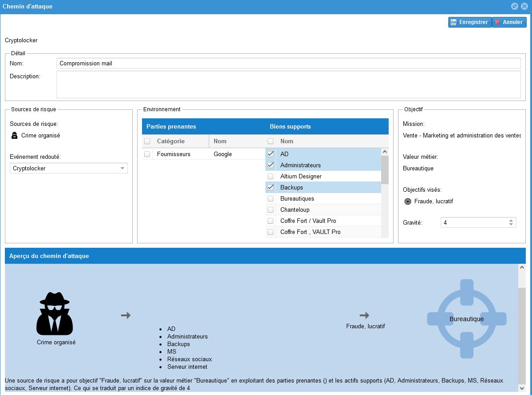The image size is (532, 395).
Task: Check the Altium Designer checkbox
Action: 270,176
